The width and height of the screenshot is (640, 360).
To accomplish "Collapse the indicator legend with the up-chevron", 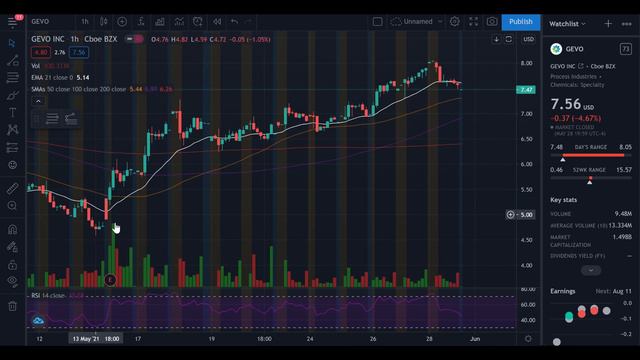I will click(38, 101).
